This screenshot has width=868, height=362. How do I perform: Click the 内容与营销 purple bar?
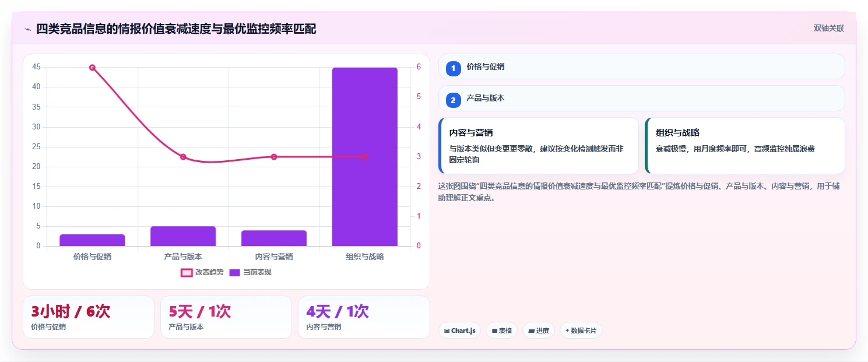274,238
